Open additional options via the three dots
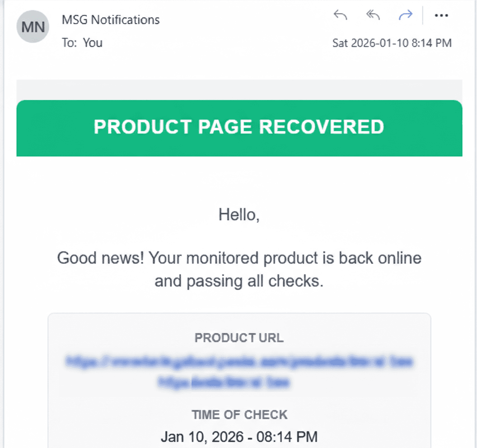 pos(441,15)
